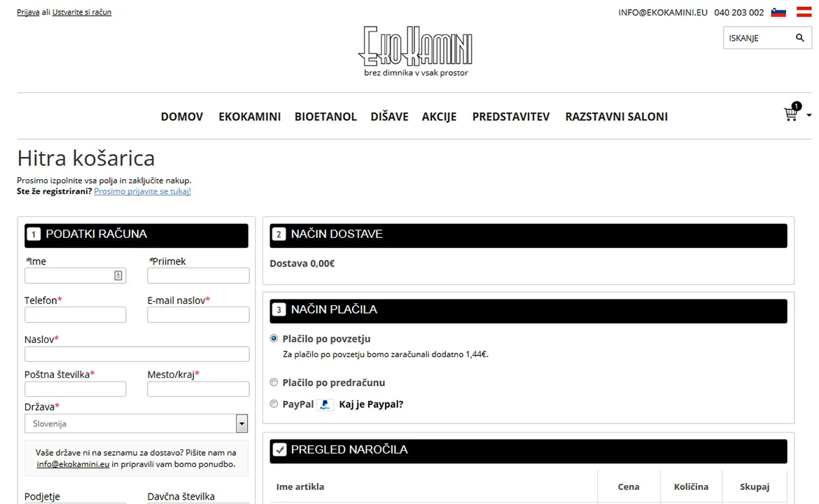Click the EkoKamini logo
The image size is (819, 504).
416,51
